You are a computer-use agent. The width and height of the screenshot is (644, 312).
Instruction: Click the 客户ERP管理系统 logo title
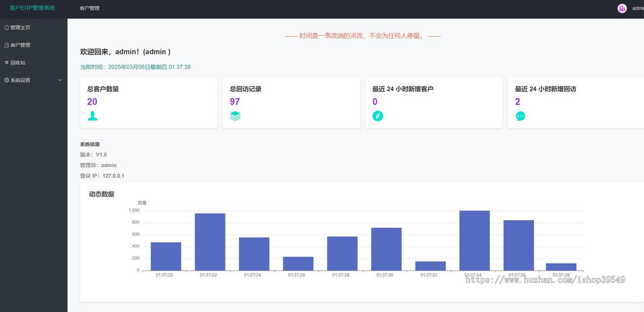point(32,8)
